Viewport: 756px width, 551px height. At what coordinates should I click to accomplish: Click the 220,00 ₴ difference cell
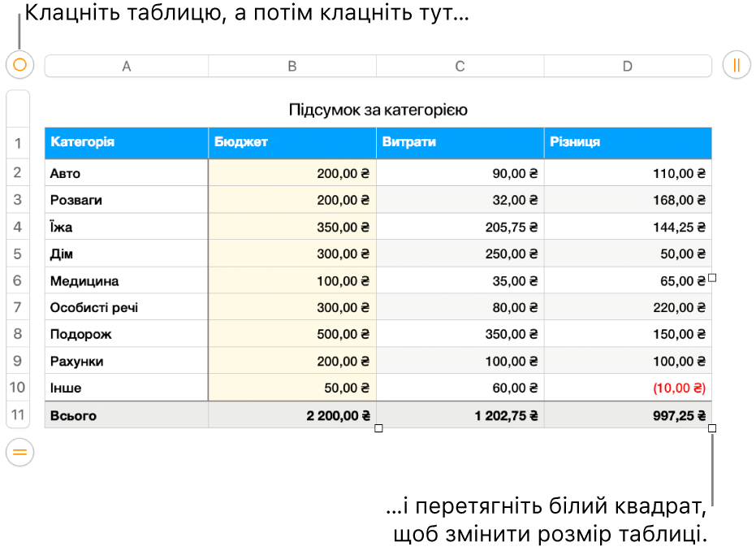click(628, 307)
